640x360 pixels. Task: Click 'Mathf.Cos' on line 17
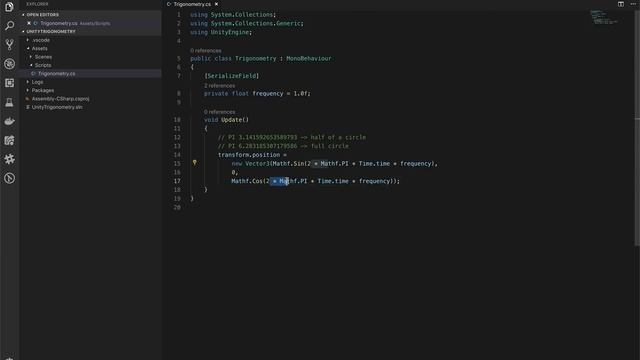[247, 181]
